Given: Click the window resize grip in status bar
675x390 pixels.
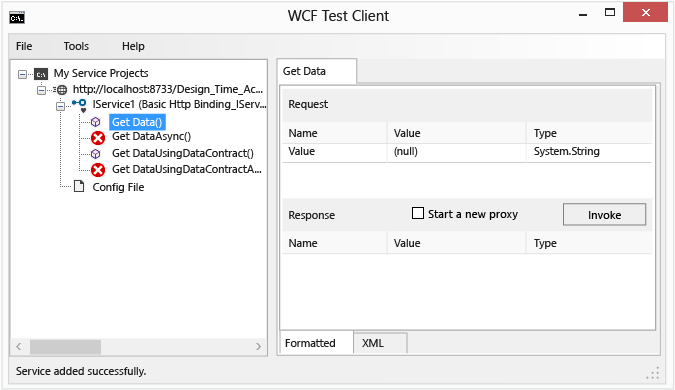Looking at the screenshot, I should (x=653, y=373).
